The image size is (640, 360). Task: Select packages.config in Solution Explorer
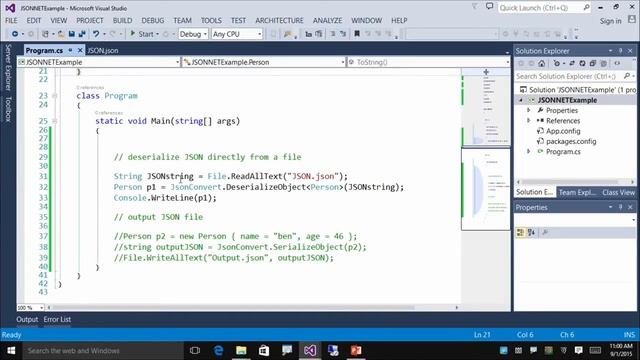click(571, 141)
